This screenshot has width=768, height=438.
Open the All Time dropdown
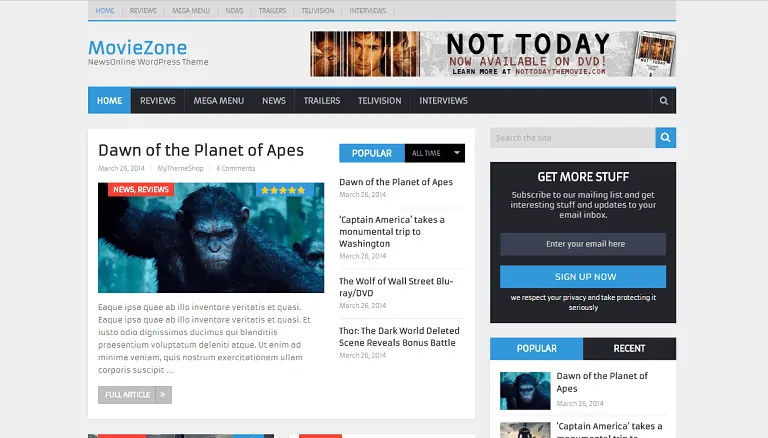(435, 153)
